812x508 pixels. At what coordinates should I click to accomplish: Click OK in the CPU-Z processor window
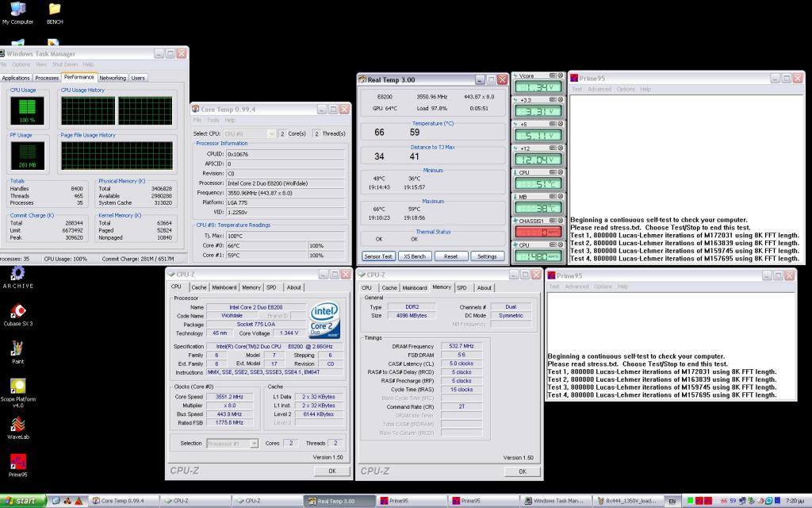[x=332, y=471]
